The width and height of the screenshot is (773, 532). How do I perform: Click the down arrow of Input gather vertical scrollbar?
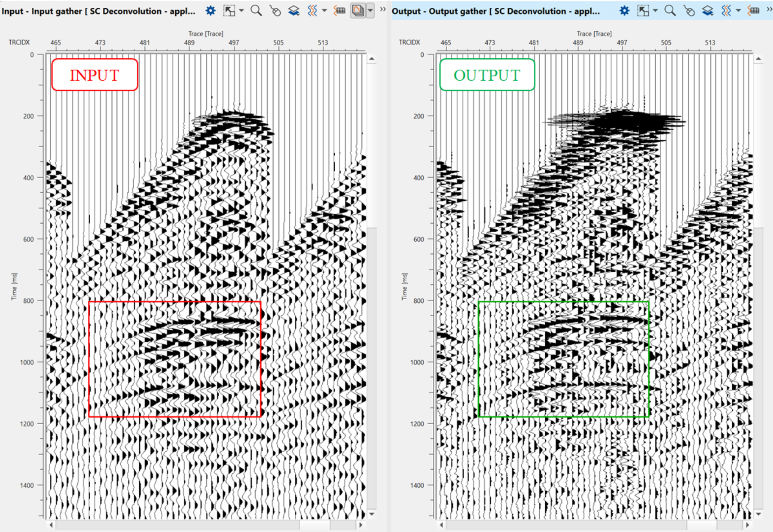click(x=372, y=514)
